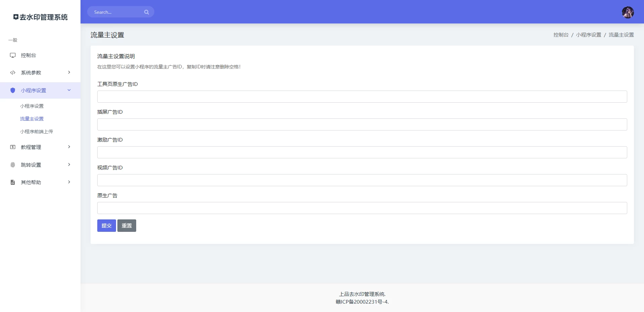Expand the 跳转设置 chevron
The image size is (644, 312).
(69, 165)
